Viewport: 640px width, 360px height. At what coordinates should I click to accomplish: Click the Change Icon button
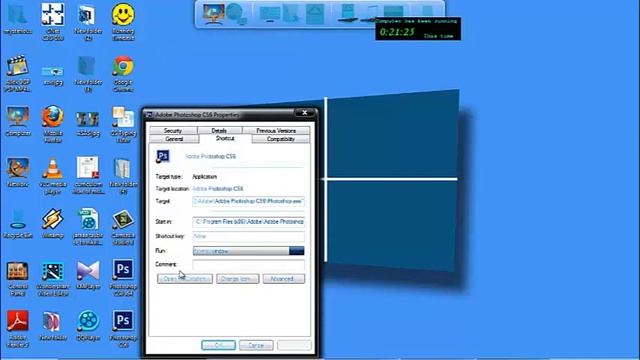point(238,279)
